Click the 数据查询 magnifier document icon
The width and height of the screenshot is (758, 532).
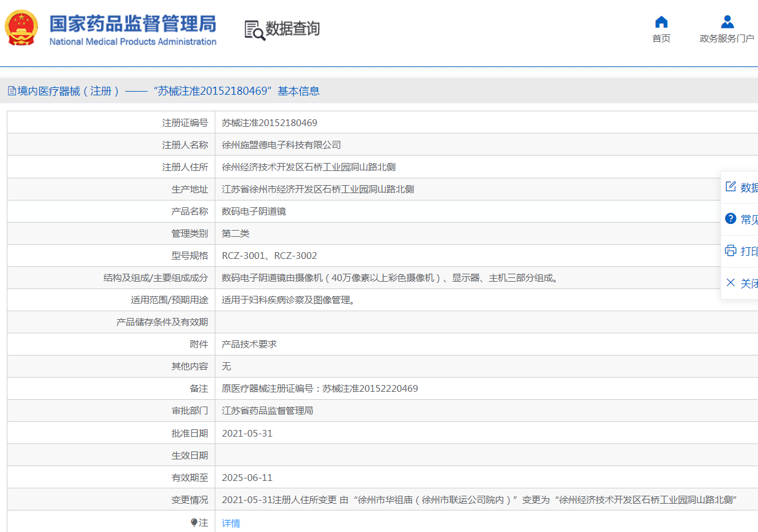[254, 30]
